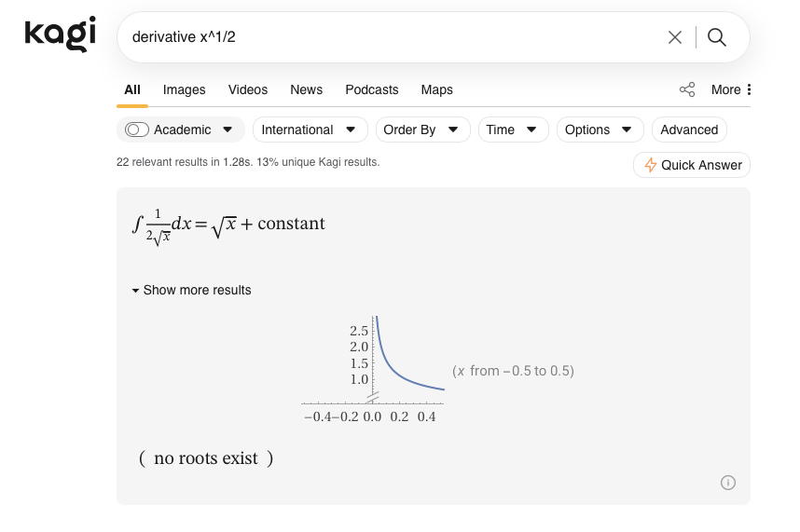The width and height of the screenshot is (800, 532).
Task: Click the Advanced button
Action: [689, 130]
